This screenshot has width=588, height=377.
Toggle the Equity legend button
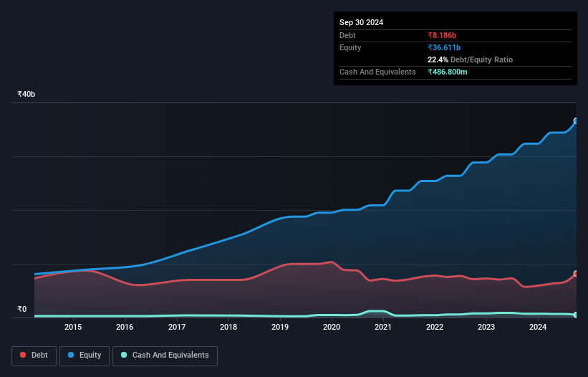(x=85, y=355)
